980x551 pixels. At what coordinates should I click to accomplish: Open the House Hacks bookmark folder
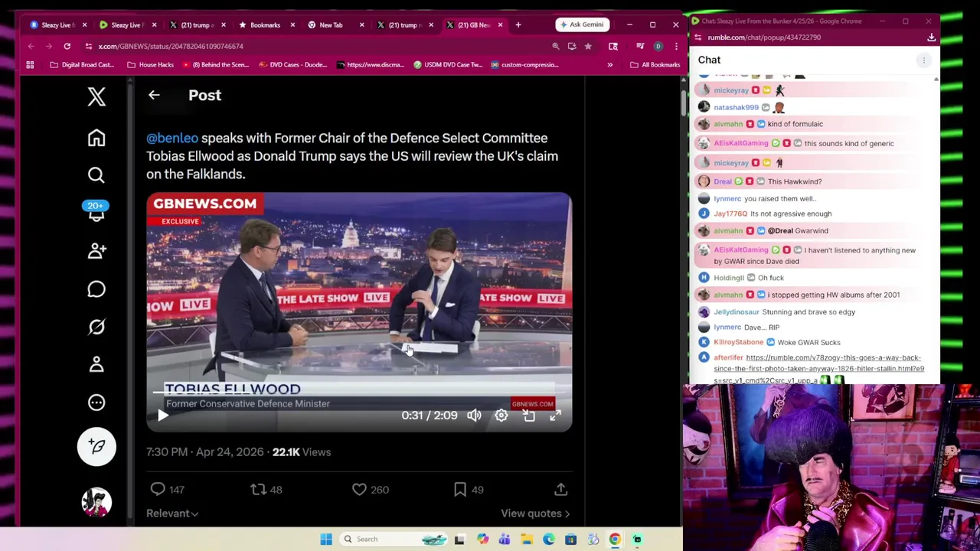pos(151,65)
